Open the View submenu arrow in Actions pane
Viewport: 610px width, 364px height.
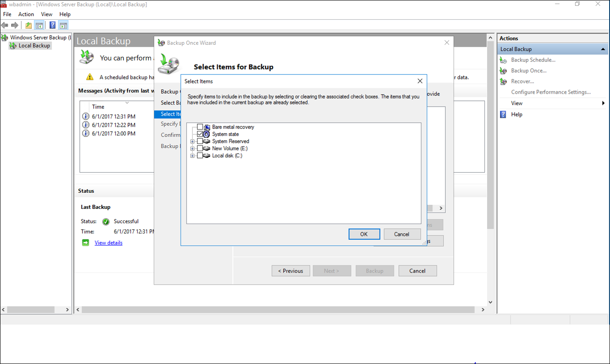tap(603, 103)
